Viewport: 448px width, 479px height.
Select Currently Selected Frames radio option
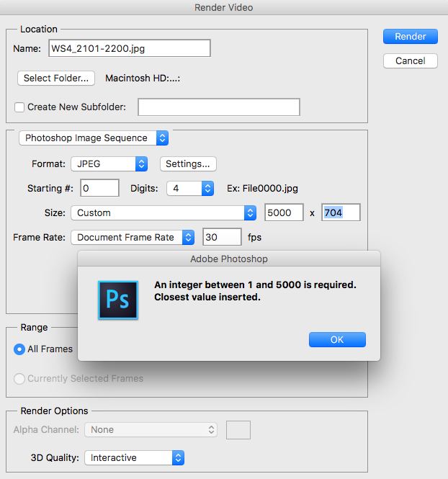(19, 378)
